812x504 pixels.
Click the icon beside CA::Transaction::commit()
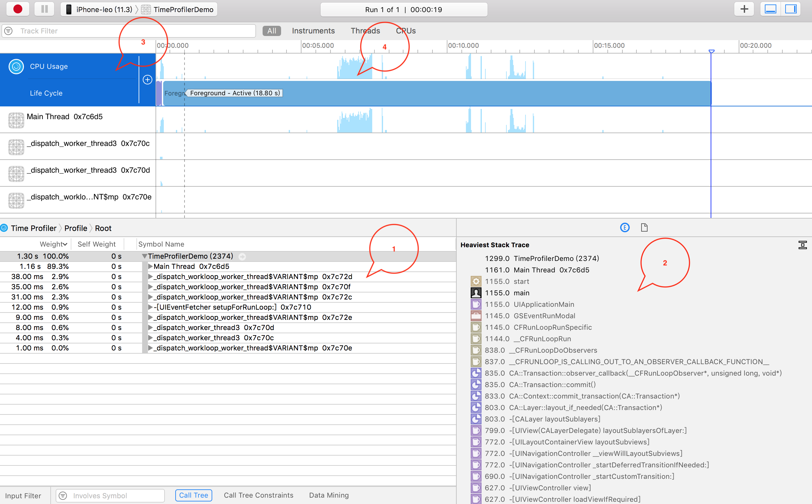pos(476,385)
